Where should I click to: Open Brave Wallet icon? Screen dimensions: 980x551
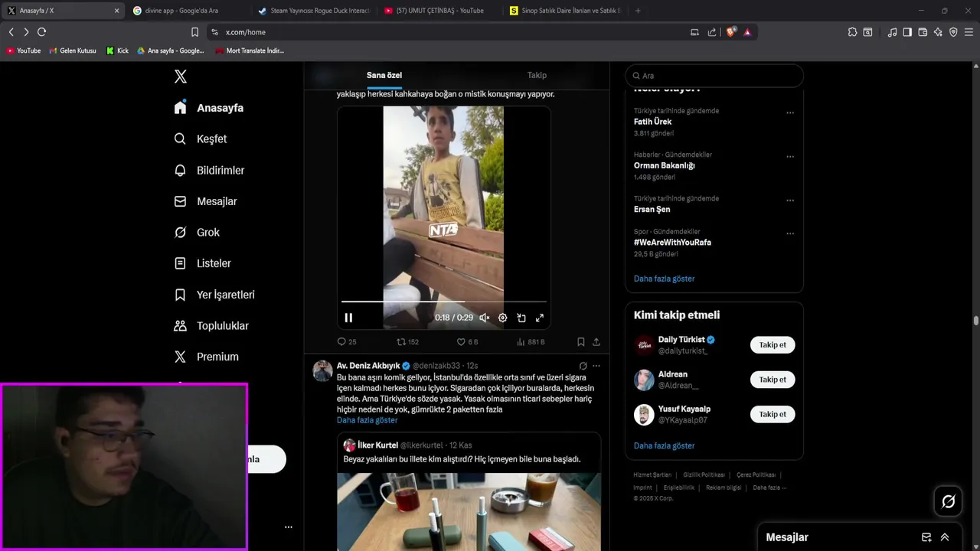[923, 32]
